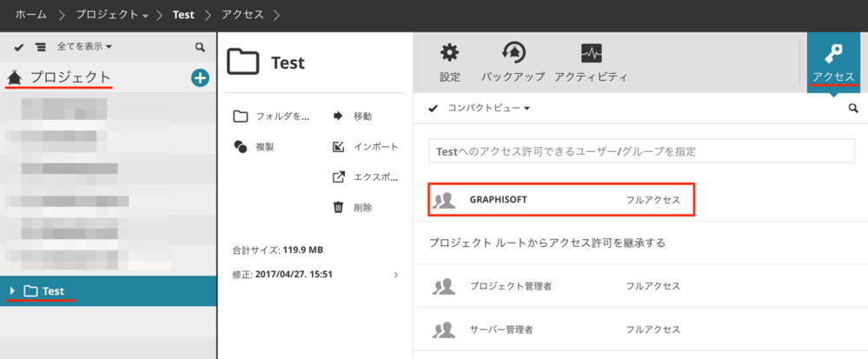Click フルアクセス for GRAPHISOFT
The image size is (868, 359).
pos(653,200)
